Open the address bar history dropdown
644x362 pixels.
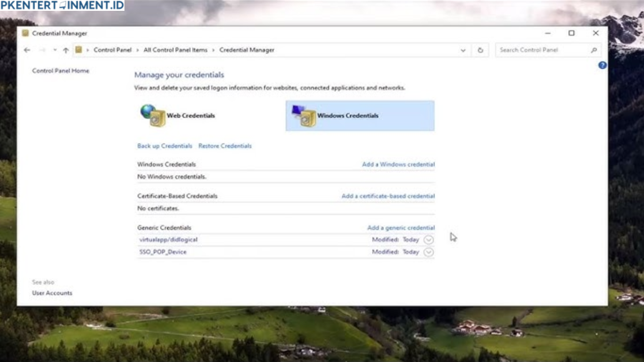[463, 50]
